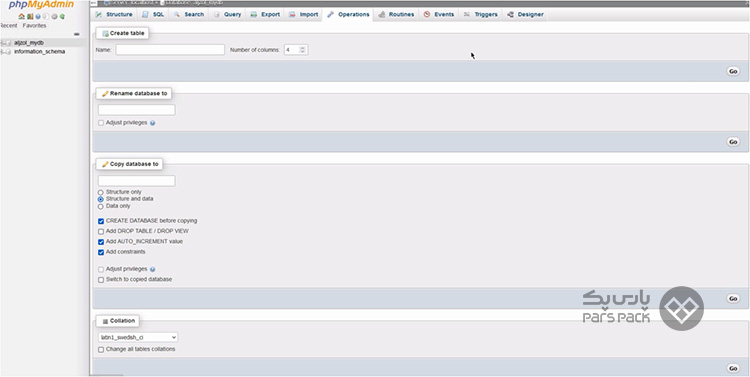750x377 pixels.
Task: Click the Import tab icon
Action: tap(292, 14)
